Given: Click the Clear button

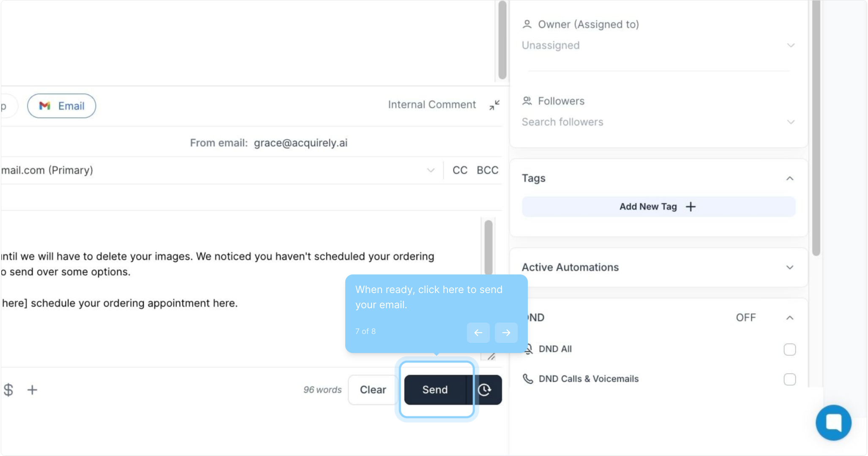Looking at the screenshot, I should (x=373, y=390).
